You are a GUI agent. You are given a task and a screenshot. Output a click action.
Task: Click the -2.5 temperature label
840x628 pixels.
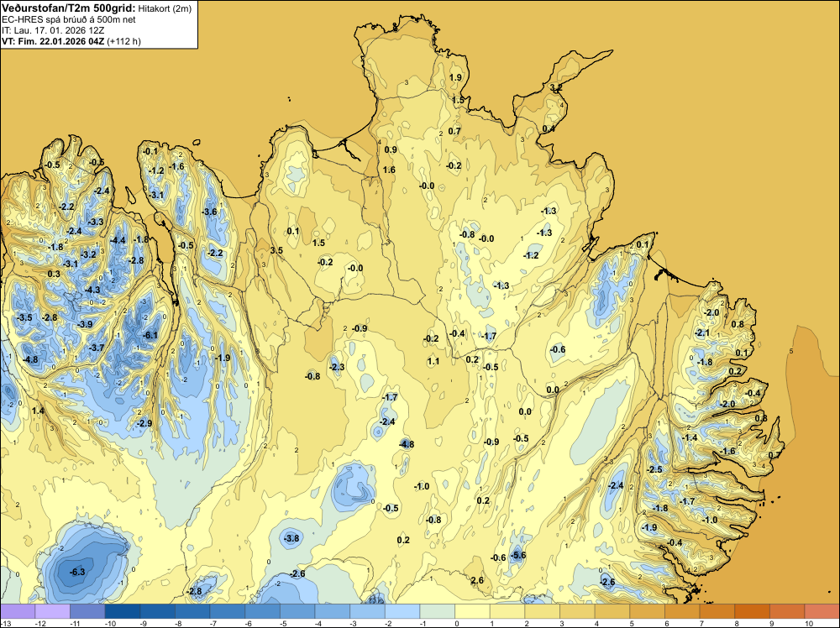coord(654,469)
